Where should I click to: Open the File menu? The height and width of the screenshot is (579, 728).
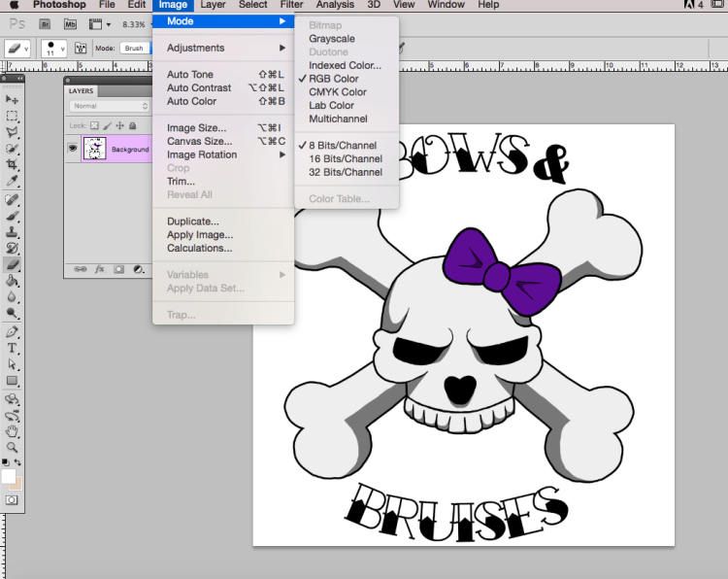(107, 5)
